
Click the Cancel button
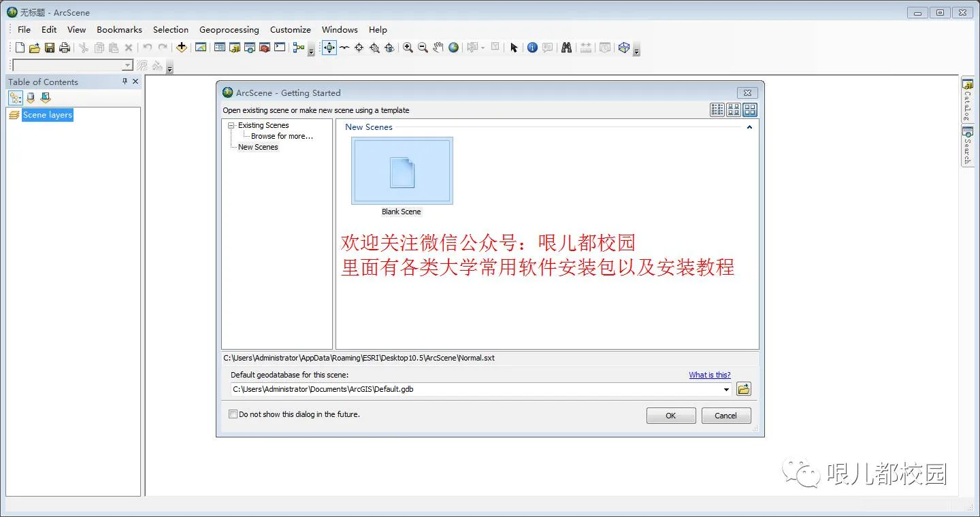[x=726, y=416]
